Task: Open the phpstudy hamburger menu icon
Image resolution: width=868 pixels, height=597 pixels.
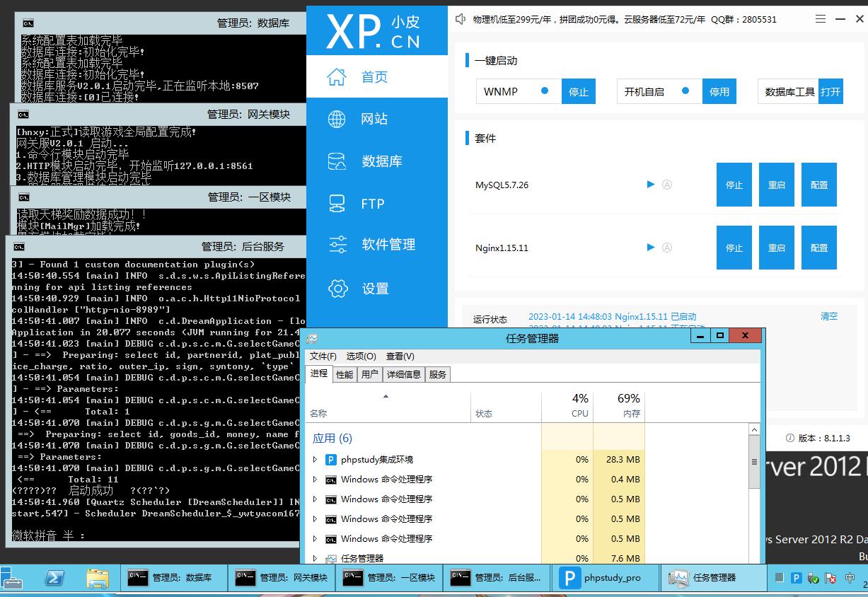Action: tap(820, 19)
